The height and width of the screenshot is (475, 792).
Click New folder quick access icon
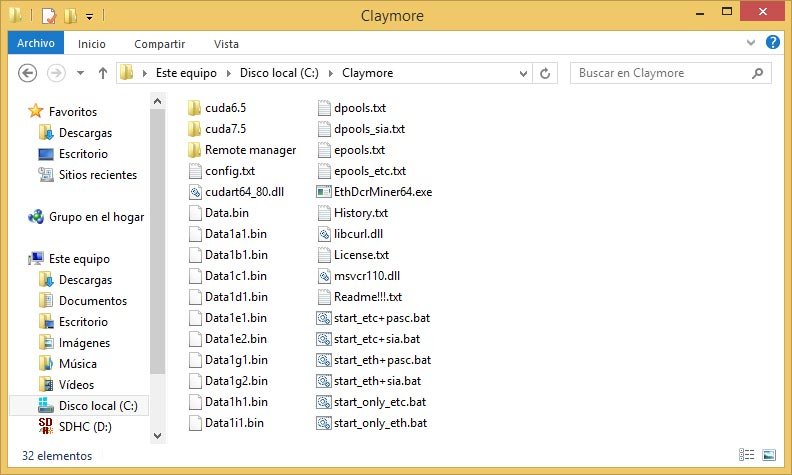tap(70, 16)
